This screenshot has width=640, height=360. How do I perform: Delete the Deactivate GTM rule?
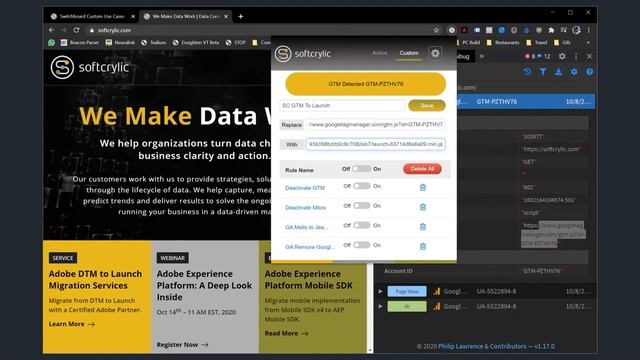tap(423, 187)
